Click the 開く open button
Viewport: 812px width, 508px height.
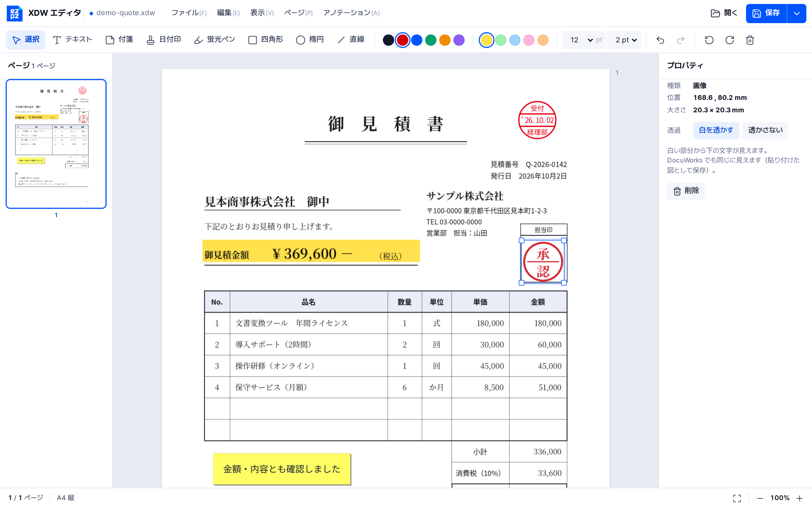pyautogui.click(x=724, y=14)
